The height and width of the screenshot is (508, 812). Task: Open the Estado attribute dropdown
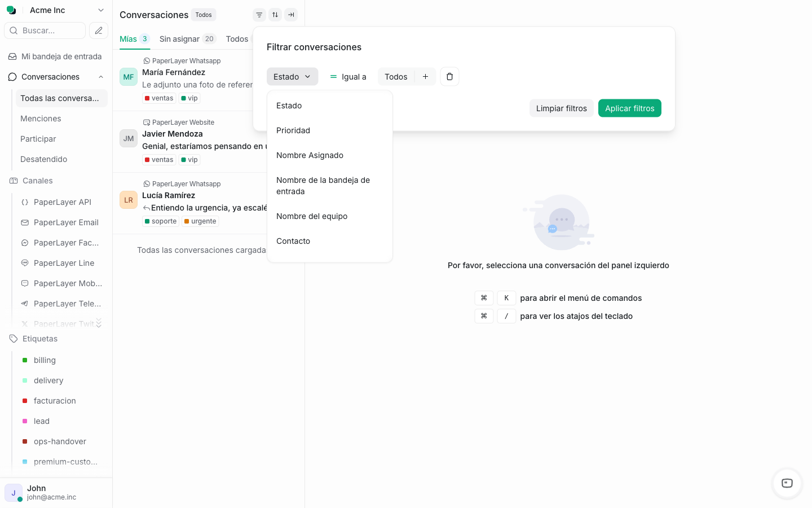pyautogui.click(x=292, y=77)
